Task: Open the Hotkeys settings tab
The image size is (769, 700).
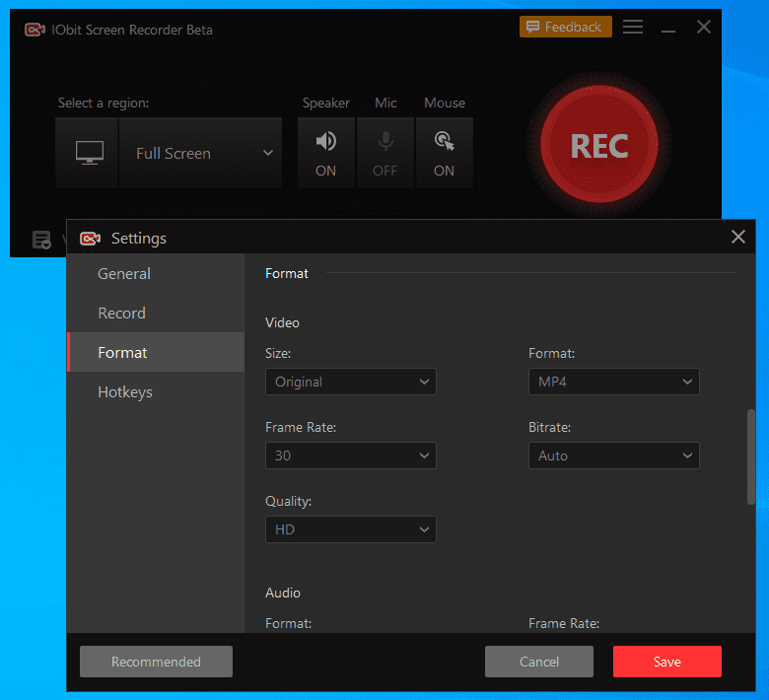Action: tap(156, 392)
